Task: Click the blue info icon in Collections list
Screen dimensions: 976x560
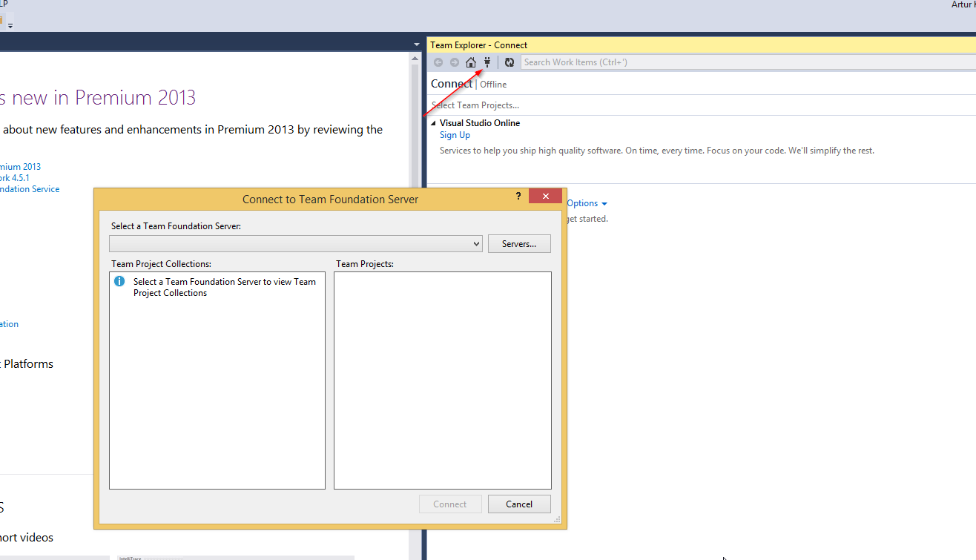Action: click(119, 282)
